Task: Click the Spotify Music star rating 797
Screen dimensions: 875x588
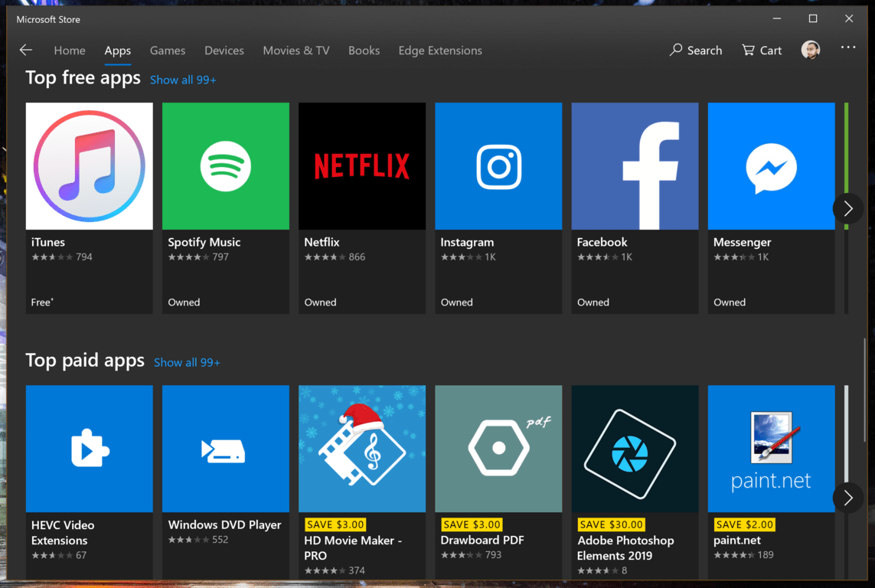Action: point(198,257)
